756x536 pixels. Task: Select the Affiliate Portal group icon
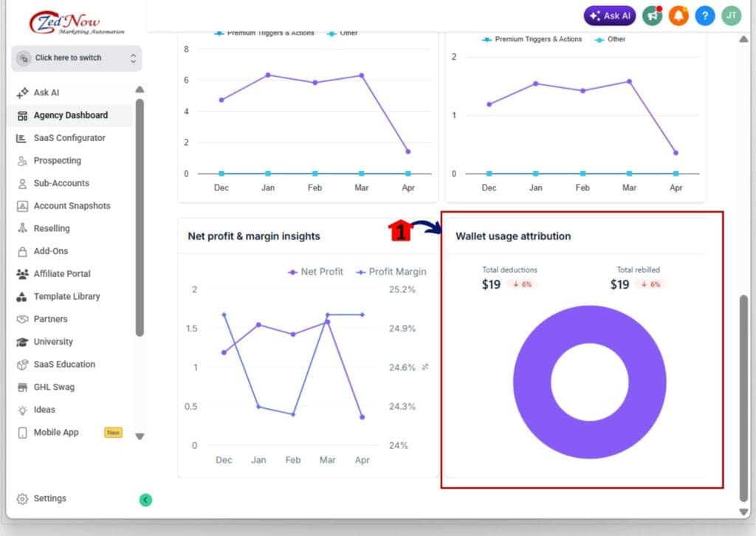point(22,274)
